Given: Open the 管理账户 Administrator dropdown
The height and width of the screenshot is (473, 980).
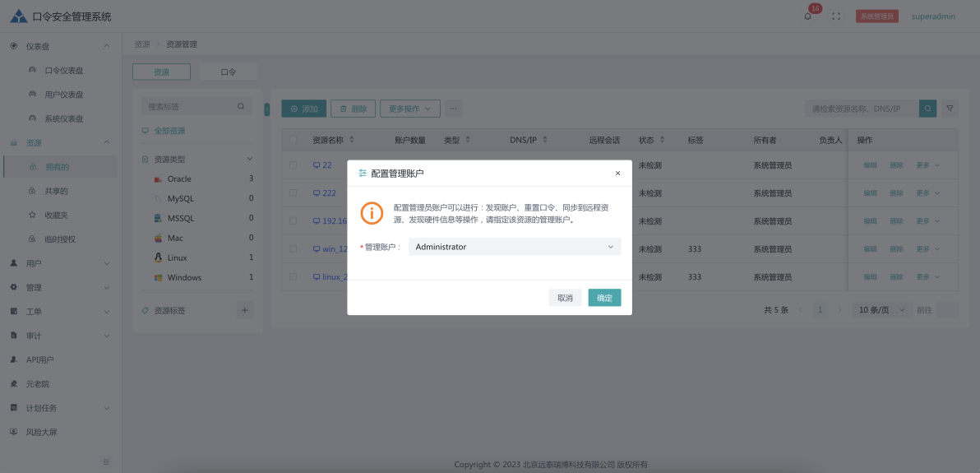Looking at the screenshot, I should [514, 247].
